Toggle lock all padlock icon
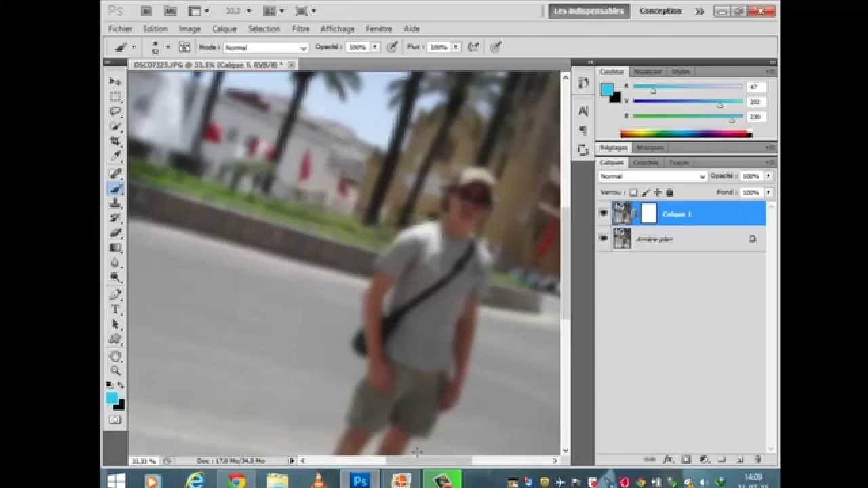 [669, 193]
